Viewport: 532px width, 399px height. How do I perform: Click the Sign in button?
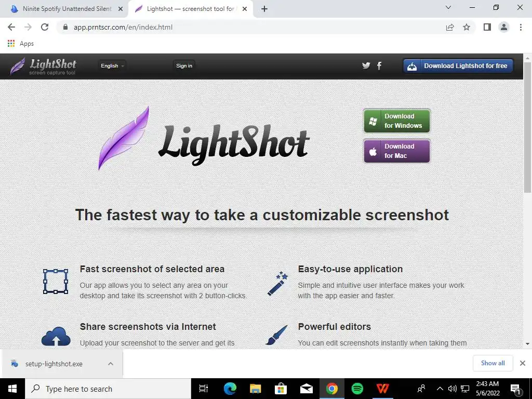184,66
